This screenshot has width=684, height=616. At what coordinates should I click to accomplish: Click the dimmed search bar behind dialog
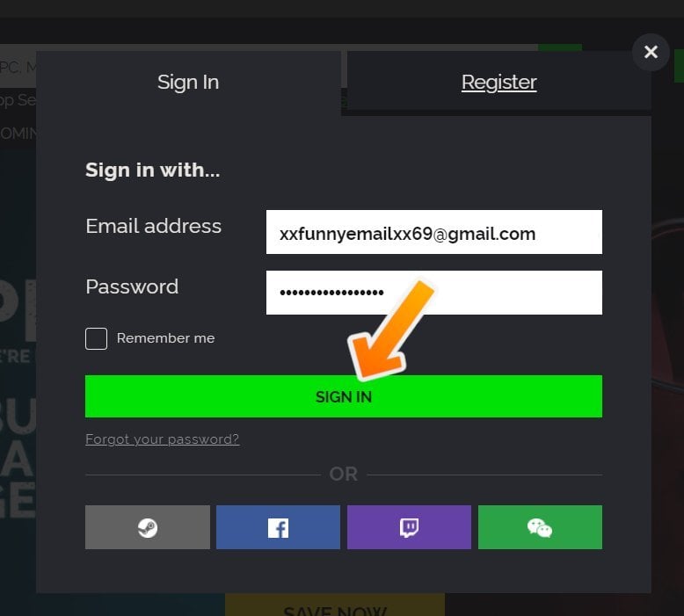18,68
